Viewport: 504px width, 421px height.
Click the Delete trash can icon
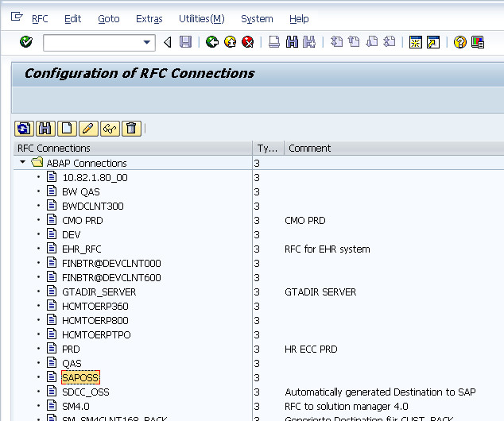[131, 129]
